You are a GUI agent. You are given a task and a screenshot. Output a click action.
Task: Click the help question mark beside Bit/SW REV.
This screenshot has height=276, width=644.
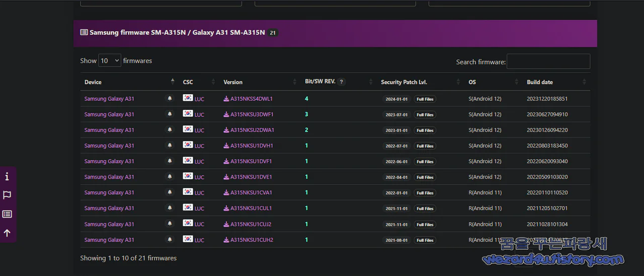342,82
